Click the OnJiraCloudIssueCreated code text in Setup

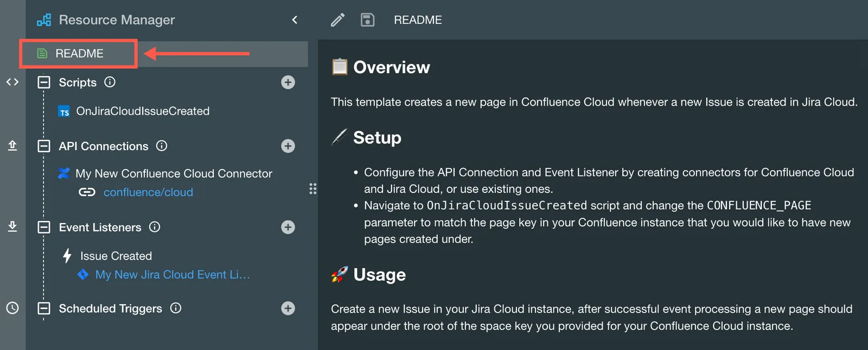(507, 205)
